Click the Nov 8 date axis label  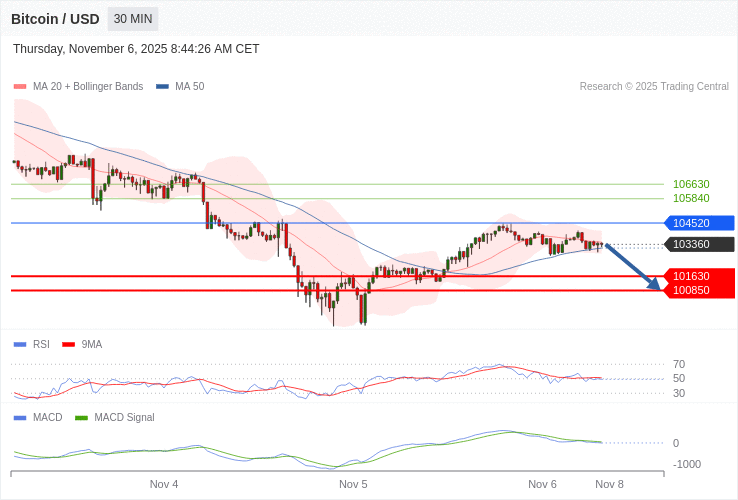pos(610,484)
